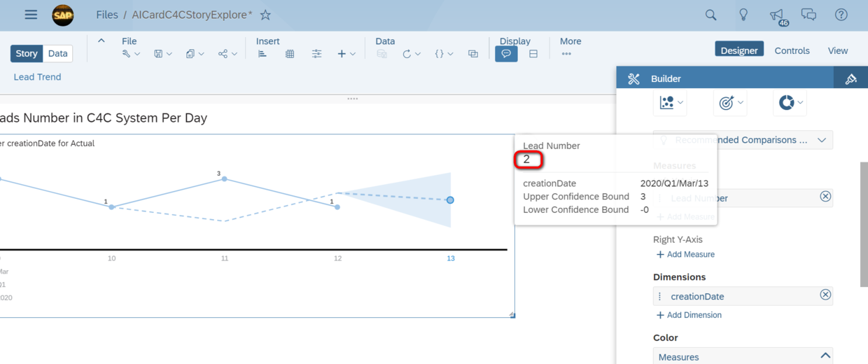Toggle the layout panel display icon
Image resolution: width=868 pixels, height=364 pixels.
[533, 54]
